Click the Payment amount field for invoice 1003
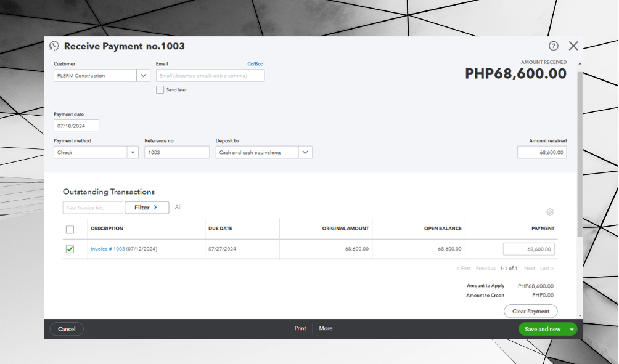The height and width of the screenshot is (364, 619). click(x=528, y=249)
